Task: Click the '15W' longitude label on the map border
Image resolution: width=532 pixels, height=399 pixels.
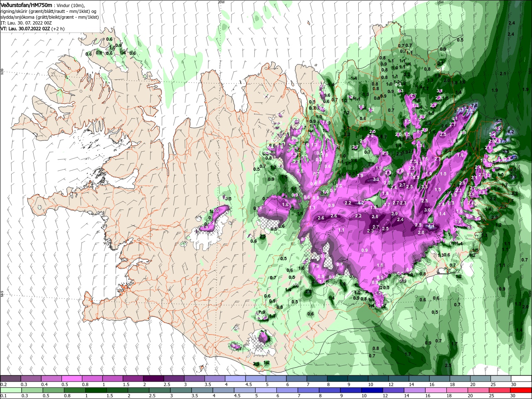Action: 441,2
